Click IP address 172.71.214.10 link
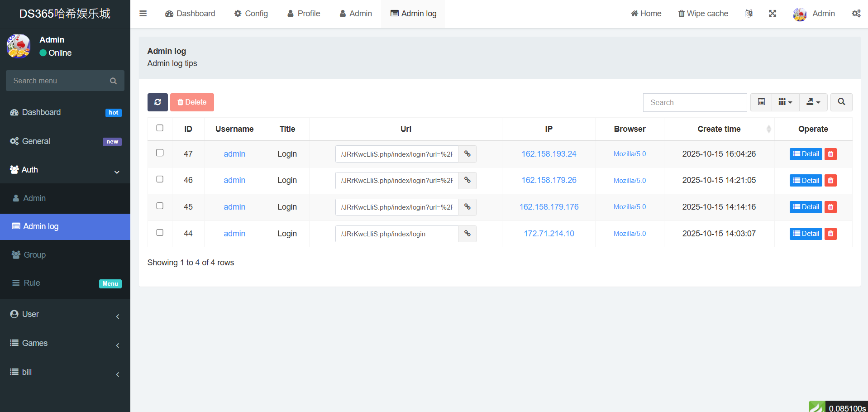The height and width of the screenshot is (412, 868). point(548,234)
